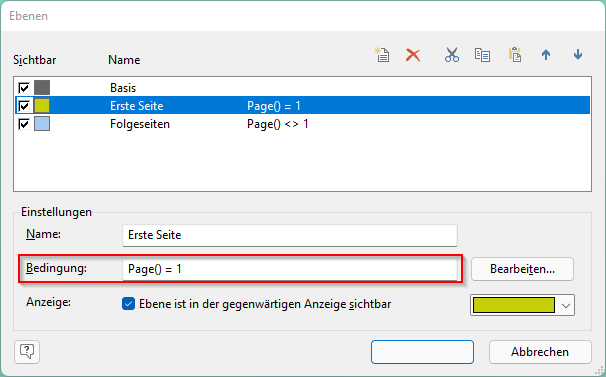Cut the selected layer with scissors icon
Viewport: 606px width, 377px height.
(451, 55)
